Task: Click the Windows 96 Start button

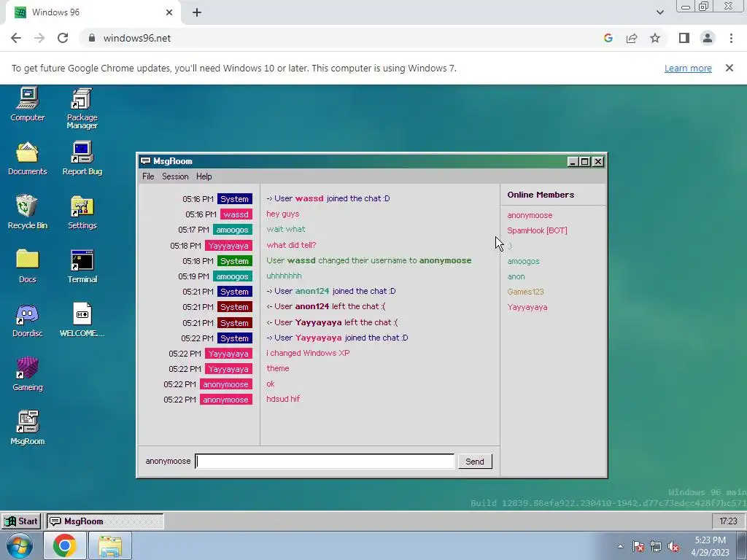Action: (21, 521)
